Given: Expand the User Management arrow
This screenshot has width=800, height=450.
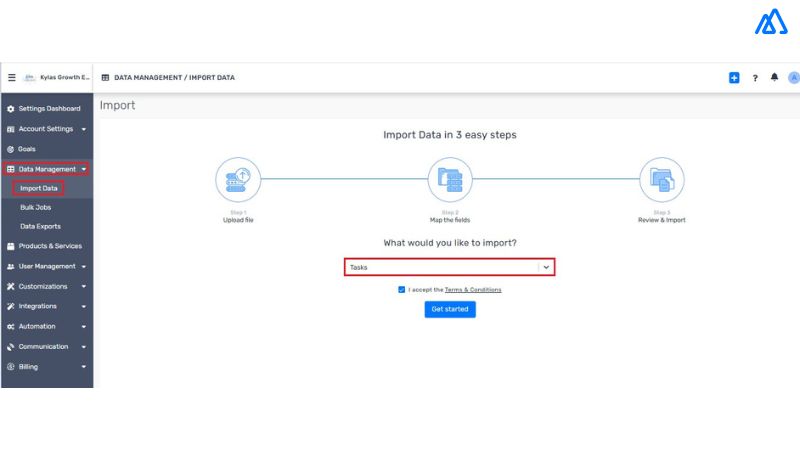Looking at the screenshot, I should point(84,266).
